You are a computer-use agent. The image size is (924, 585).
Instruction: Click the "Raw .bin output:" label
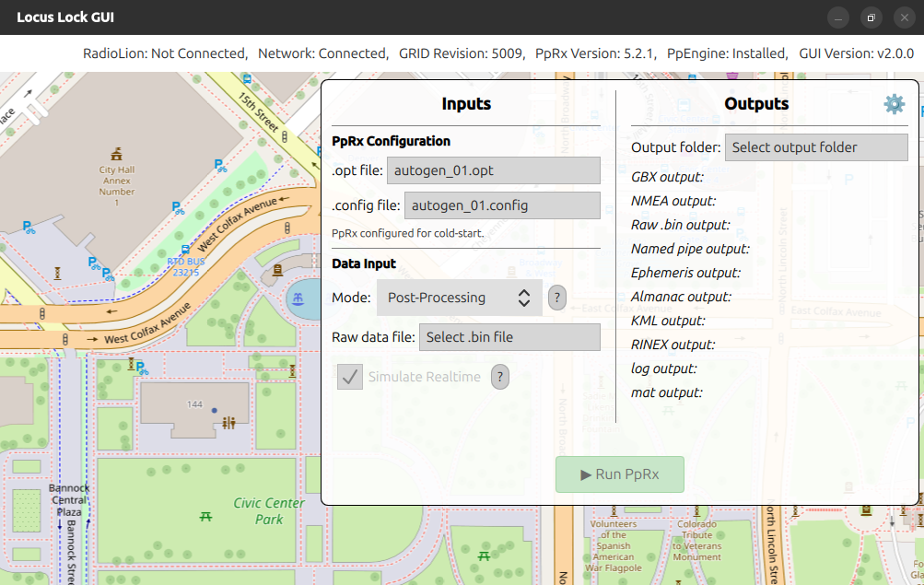pyautogui.click(x=681, y=225)
